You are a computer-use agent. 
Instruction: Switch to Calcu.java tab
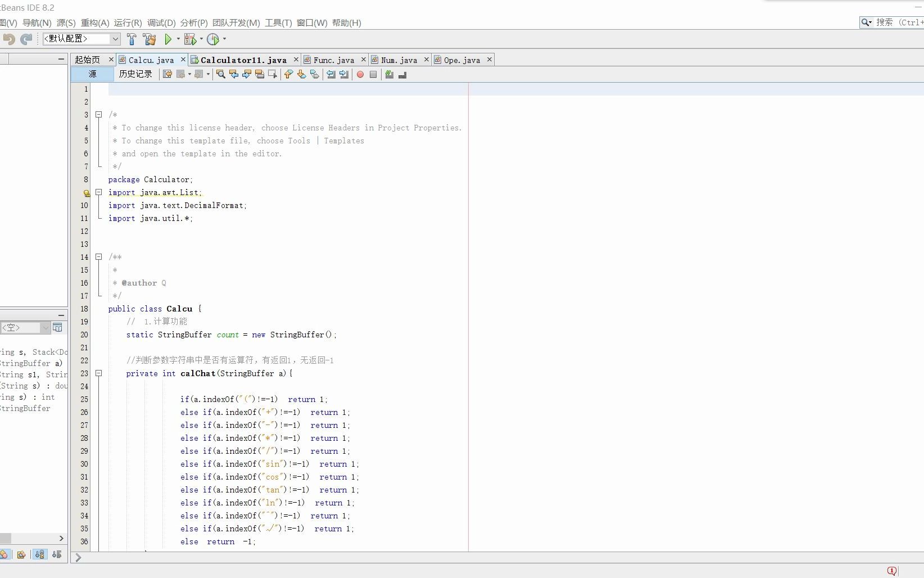click(151, 60)
